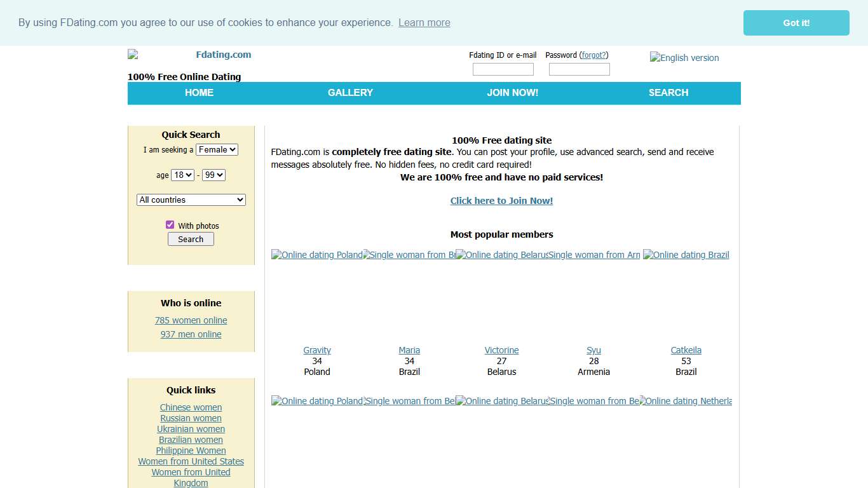Focus the Password input field
This screenshot has height=488, width=868.
[579, 70]
